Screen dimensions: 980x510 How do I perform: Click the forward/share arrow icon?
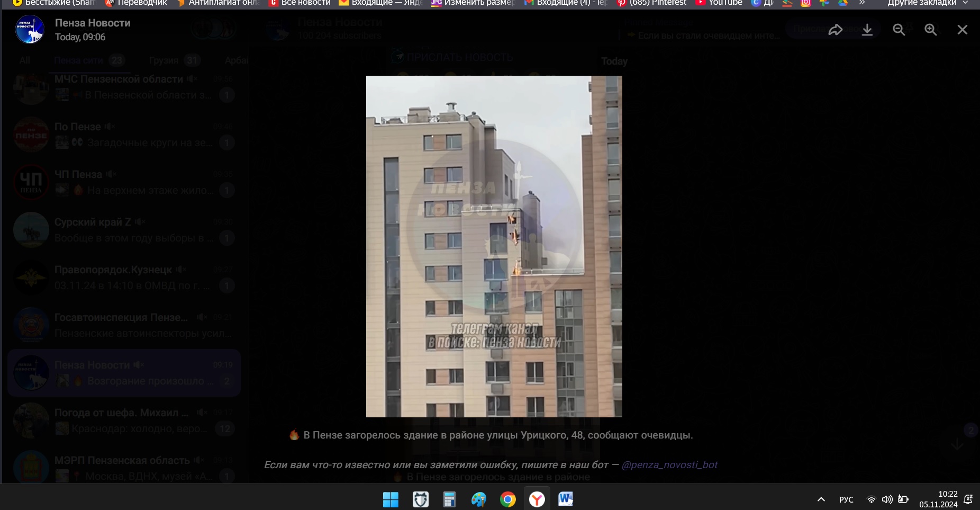point(835,30)
